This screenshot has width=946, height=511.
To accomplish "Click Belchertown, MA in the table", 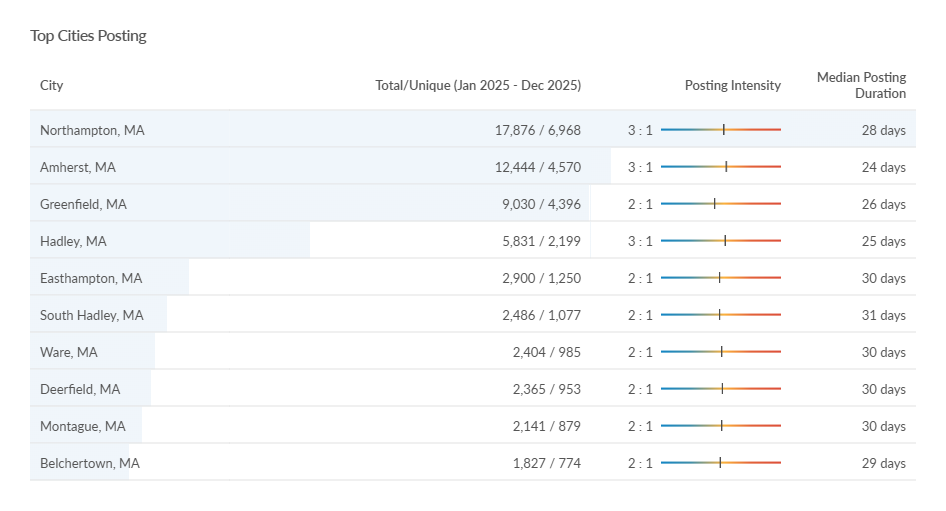I will pos(90,463).
